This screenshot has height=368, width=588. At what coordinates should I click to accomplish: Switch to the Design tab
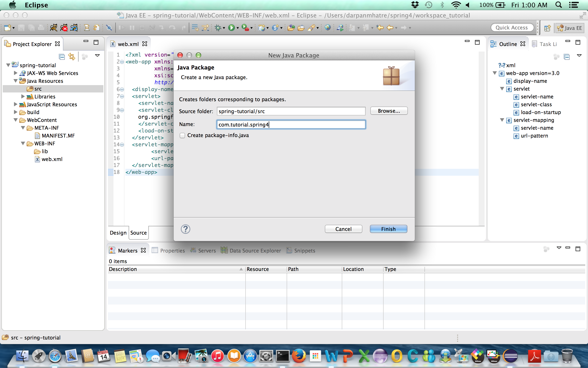118,233
